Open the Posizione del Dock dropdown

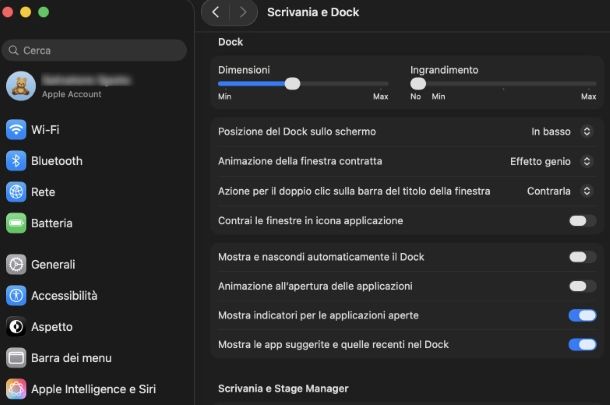tap(562, 132)
